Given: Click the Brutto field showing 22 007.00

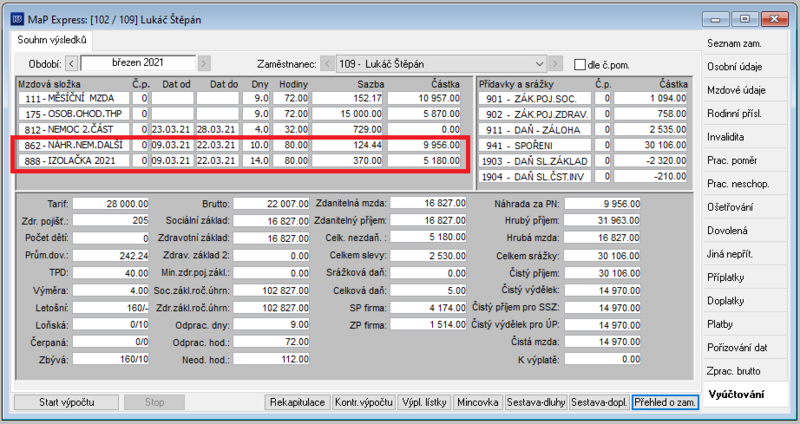Looking at the screenshot, I should 271,204.
